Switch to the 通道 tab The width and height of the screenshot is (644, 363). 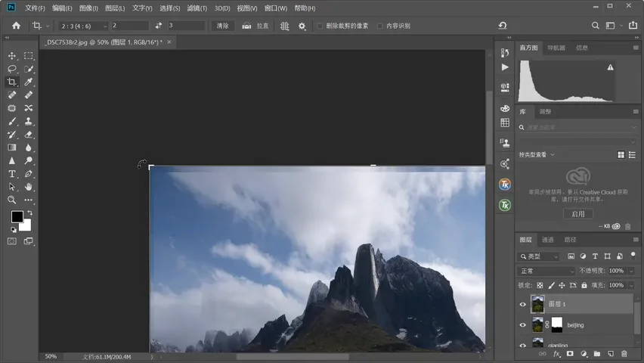point(547,240)
